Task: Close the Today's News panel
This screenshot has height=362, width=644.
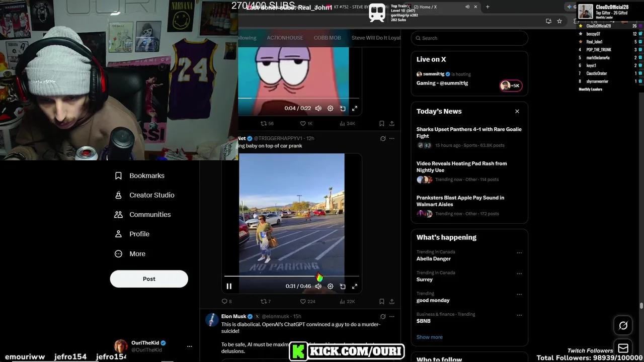Action: pyautogui.click(x=517, y=111)
